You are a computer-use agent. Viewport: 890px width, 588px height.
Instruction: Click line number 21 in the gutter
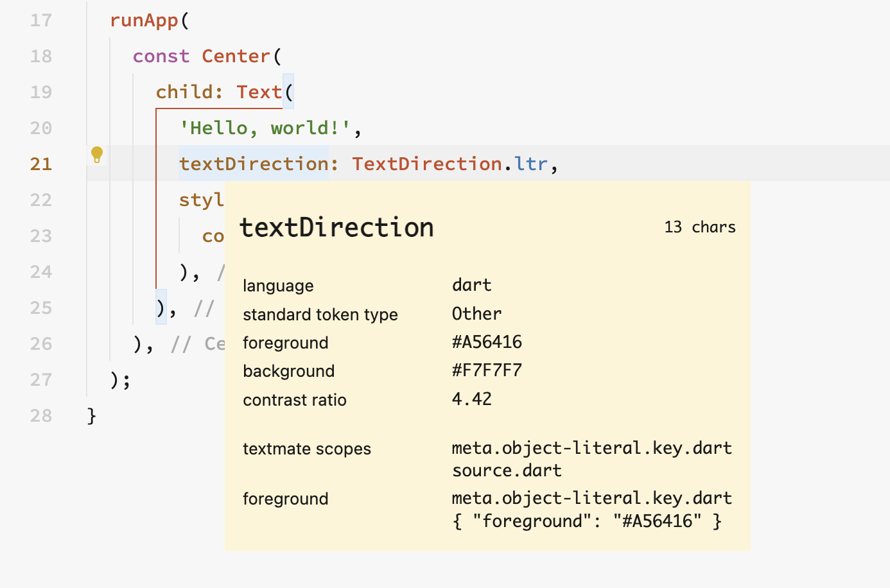(40, 164)
